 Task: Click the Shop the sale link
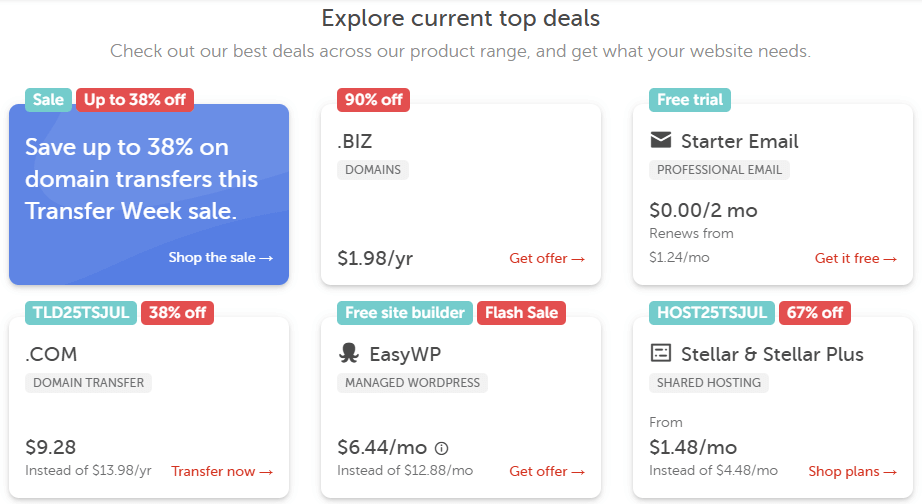[221, 258]
